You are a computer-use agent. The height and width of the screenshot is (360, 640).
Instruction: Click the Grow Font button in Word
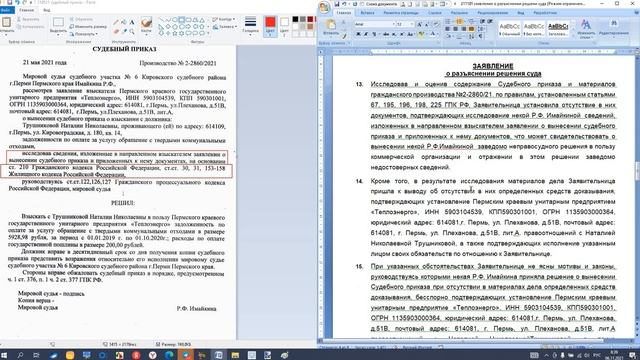click(x=419, y=24)
